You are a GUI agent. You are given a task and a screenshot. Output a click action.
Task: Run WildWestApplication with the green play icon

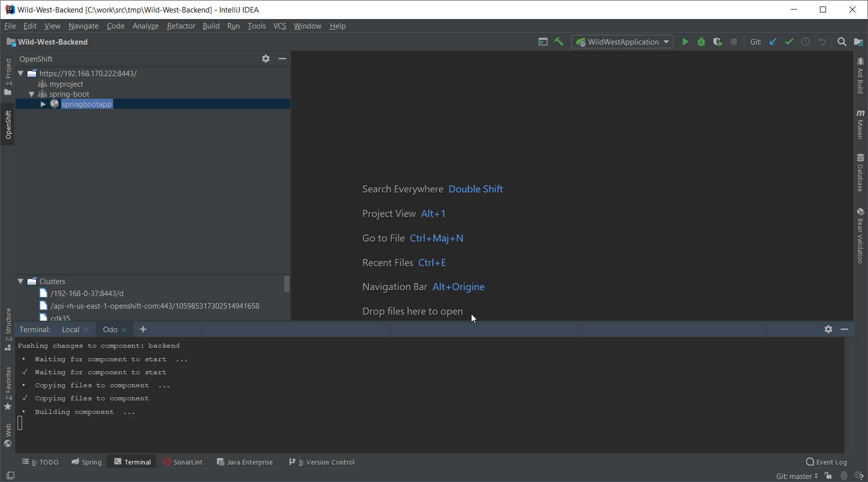[x=685, y=42]
